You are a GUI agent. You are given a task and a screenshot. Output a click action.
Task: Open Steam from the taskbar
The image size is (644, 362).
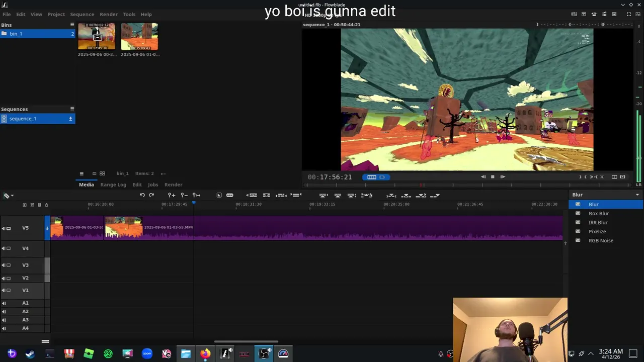tap(30, 353)
